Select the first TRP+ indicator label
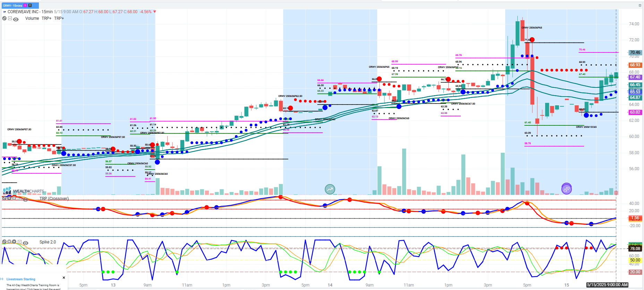Screen dimensions: 644x290 pos(46,18)
